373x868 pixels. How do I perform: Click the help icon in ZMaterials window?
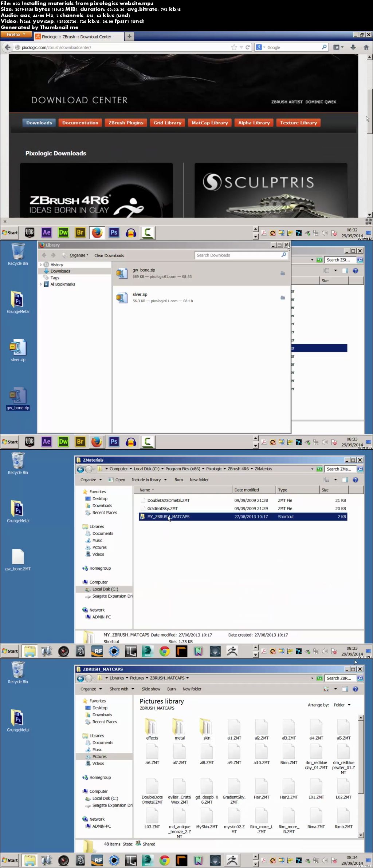click(x=356, y=480)
